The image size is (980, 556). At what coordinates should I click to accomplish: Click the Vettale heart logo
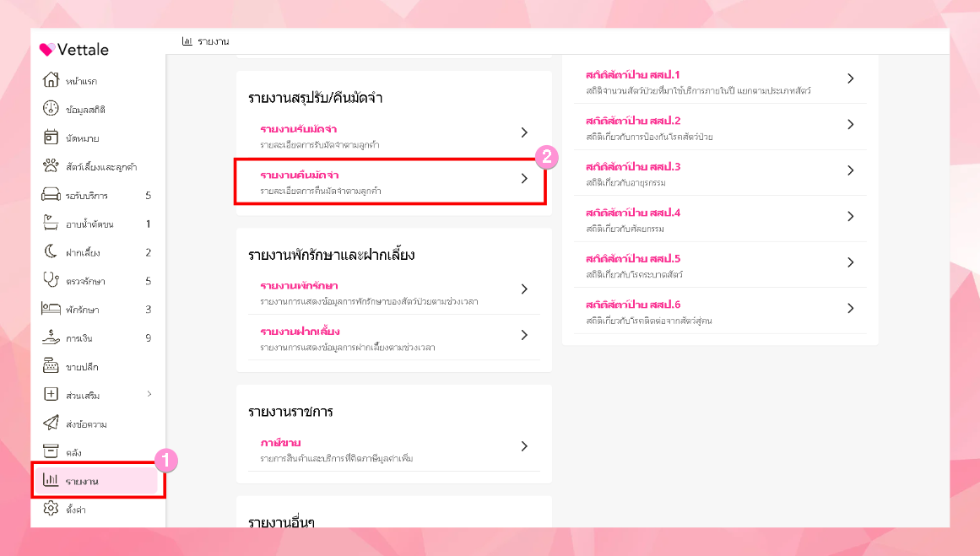(47, 49)
